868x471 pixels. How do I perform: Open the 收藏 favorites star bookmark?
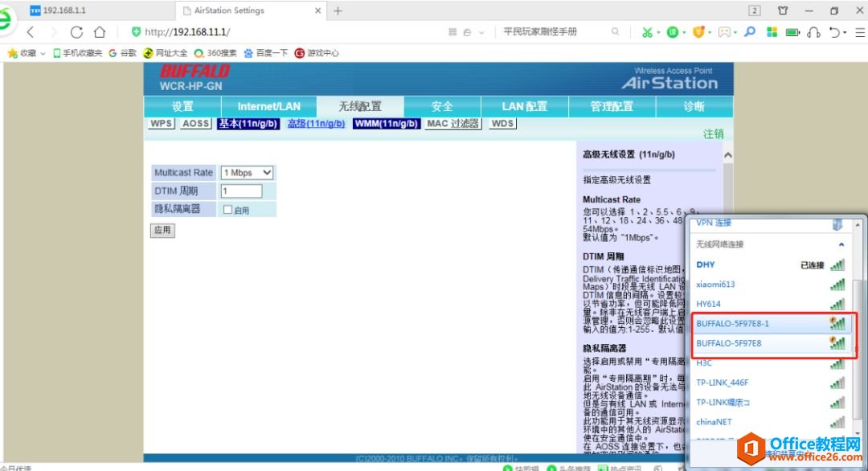[x=23, y=53]
